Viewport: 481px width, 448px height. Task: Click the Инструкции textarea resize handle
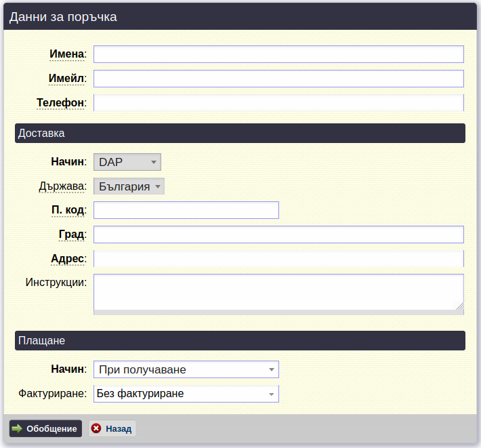click(459, 306)
